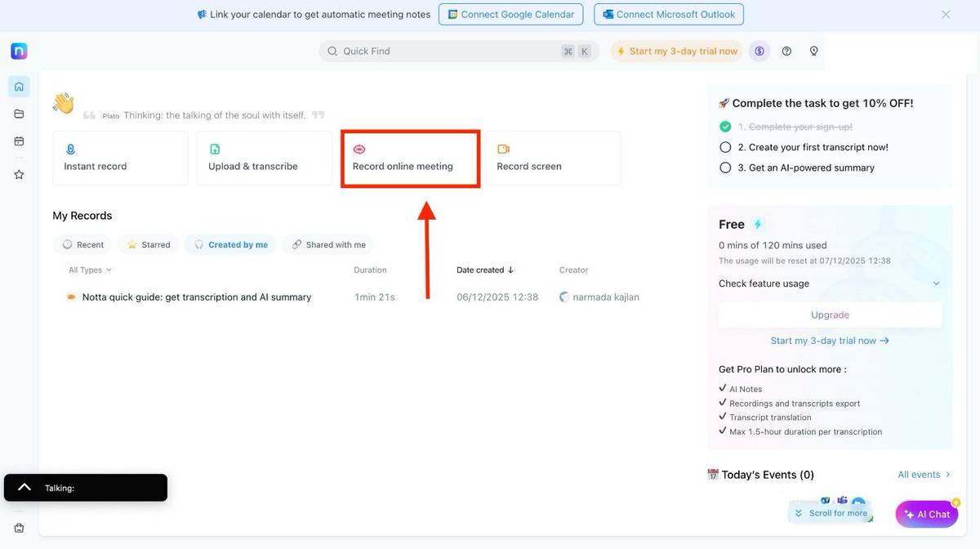Switch to the Starred records tab
This screenshot has height=549, width=980.
click(149, 244)
